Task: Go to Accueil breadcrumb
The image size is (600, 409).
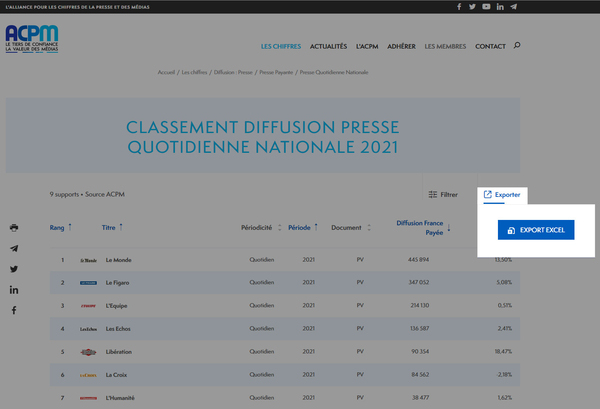Action: tap(166, 72)
